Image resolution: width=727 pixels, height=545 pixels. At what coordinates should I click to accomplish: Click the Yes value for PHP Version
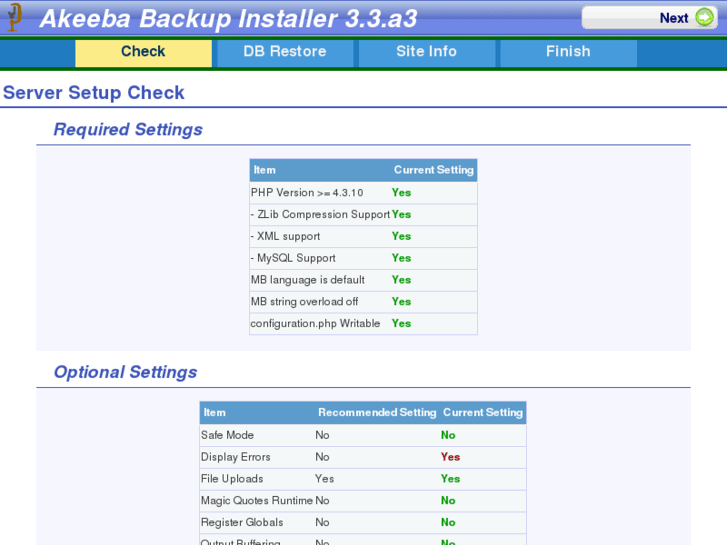pos(402,192)
